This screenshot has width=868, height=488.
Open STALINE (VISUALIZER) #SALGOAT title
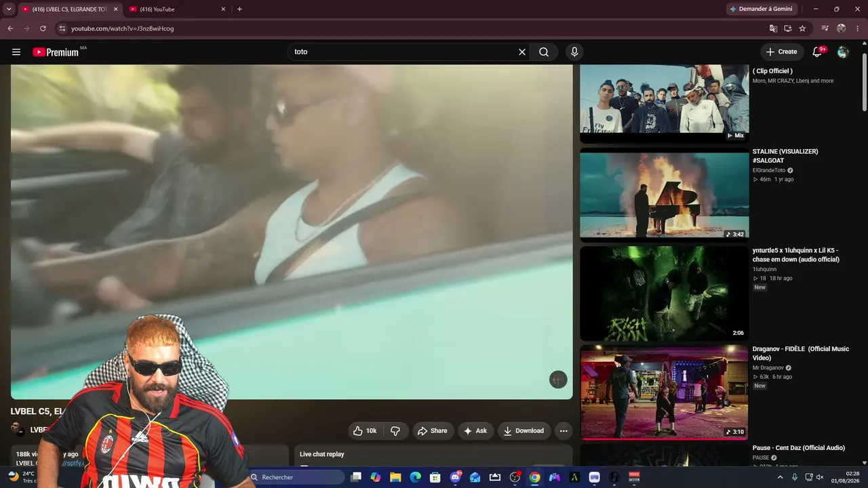click(785, 156)
